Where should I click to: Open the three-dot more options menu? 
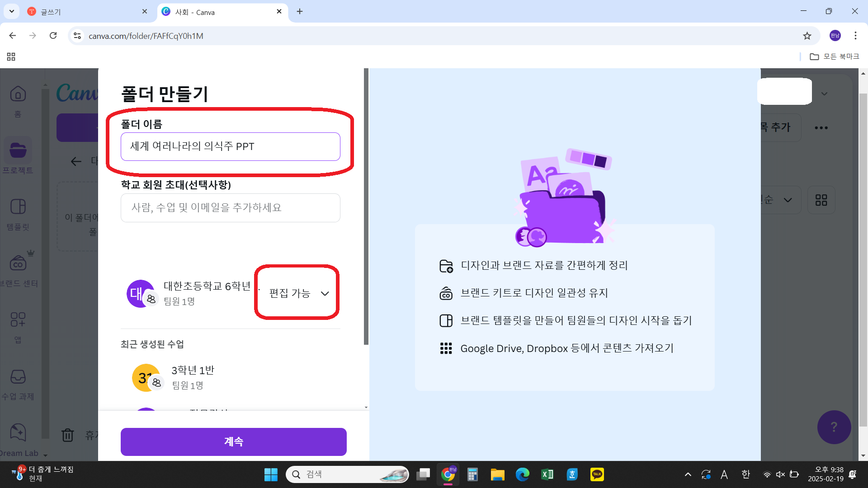tap(821, 128)
